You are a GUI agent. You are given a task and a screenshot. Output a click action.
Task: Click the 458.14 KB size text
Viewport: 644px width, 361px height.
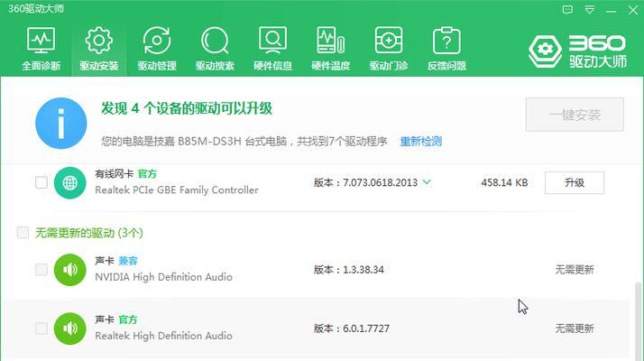(504, 182)
